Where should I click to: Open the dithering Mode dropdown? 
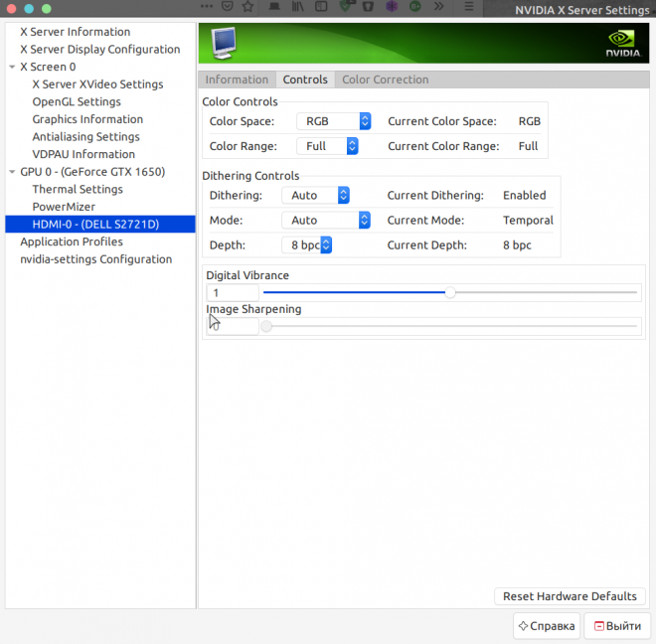pyautogui.click(x=326, y=221)
